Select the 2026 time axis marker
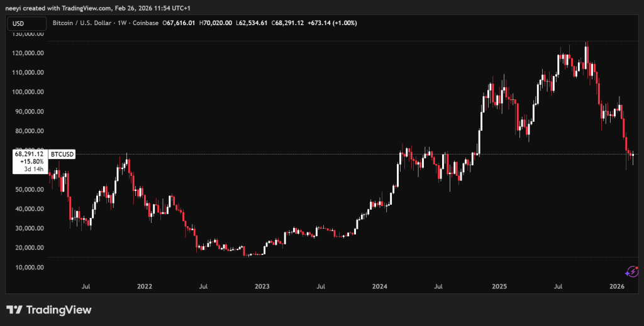This screenshot has width=644, height=326. click(617, 286)
